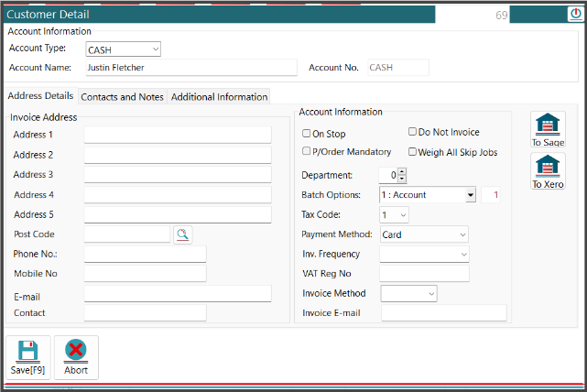The image size is (587, 392).
Task: Click the Post Code input field
Action: click(127, 234)
